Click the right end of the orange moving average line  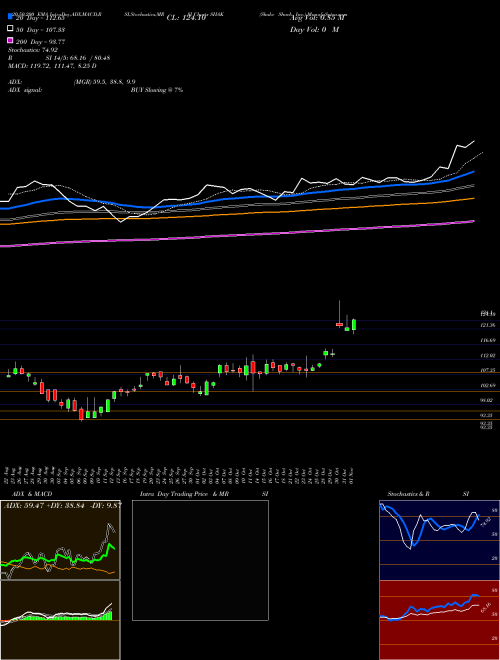[x=473, y=198]
